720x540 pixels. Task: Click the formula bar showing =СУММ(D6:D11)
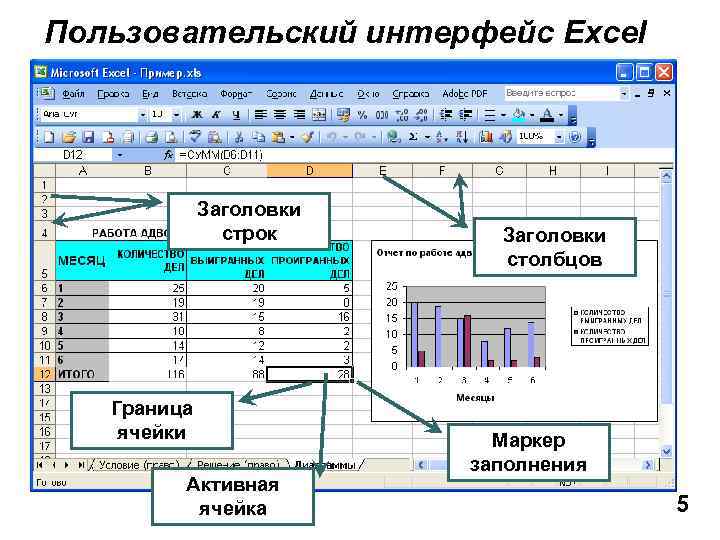425,155
